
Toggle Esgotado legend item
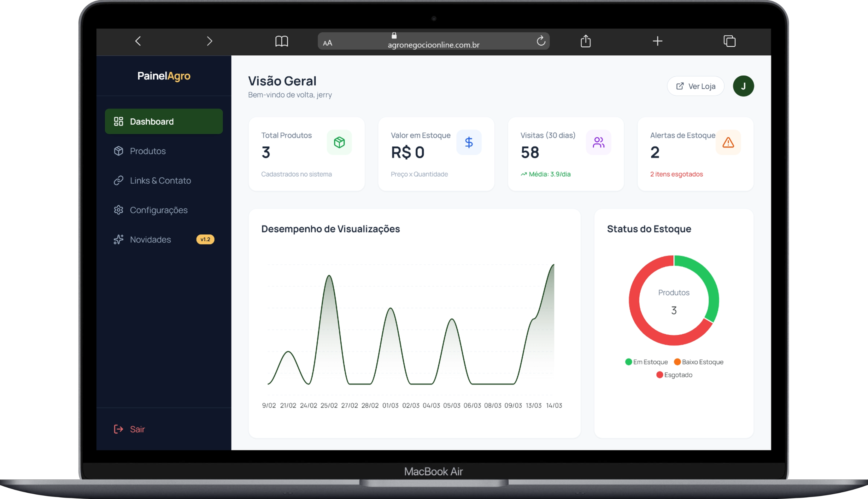point(674,375)
